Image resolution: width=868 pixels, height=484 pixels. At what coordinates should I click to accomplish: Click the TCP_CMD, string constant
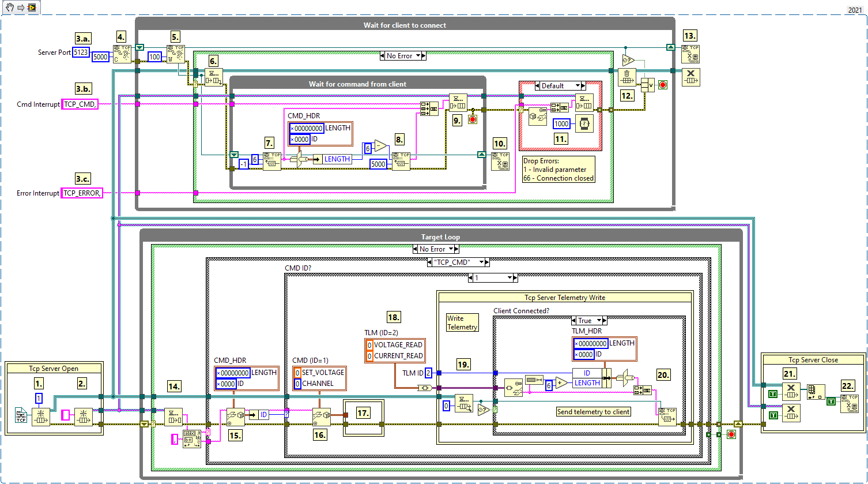(x=80, y=104)
